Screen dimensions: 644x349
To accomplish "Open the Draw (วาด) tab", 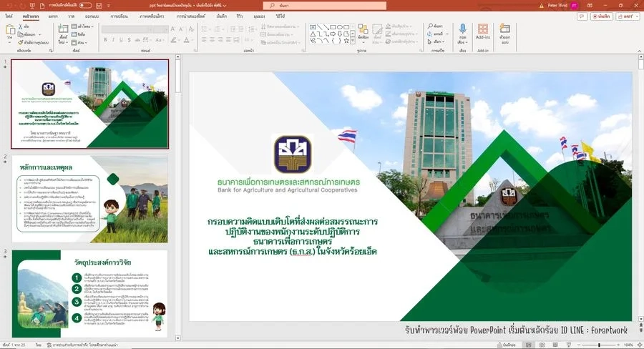I will [72, 16].
